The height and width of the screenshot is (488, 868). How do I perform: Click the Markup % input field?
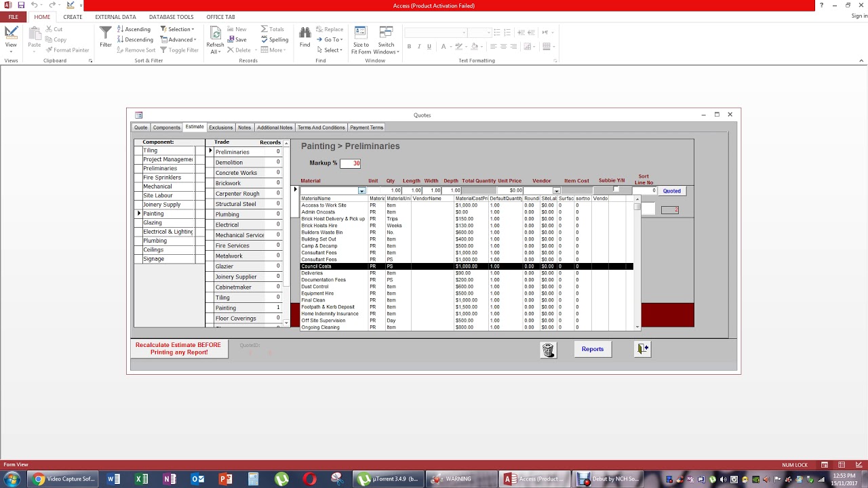point(351,163)
